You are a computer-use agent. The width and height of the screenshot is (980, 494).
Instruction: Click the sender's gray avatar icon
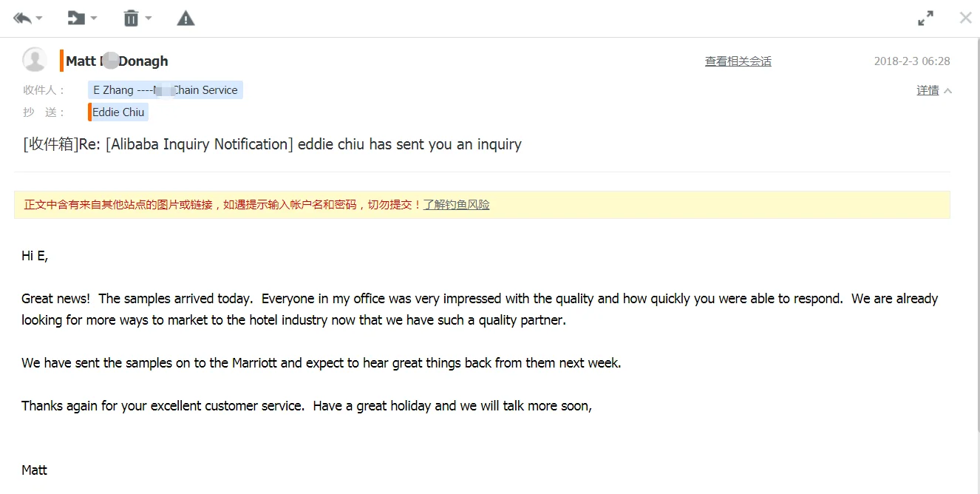coord(35,60)
